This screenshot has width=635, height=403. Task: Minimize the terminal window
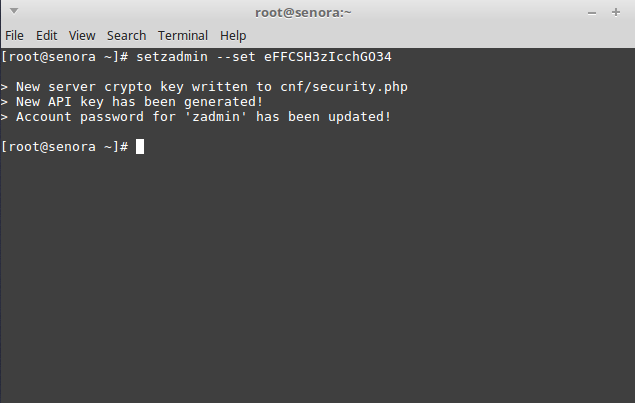[x=592, y=13]
